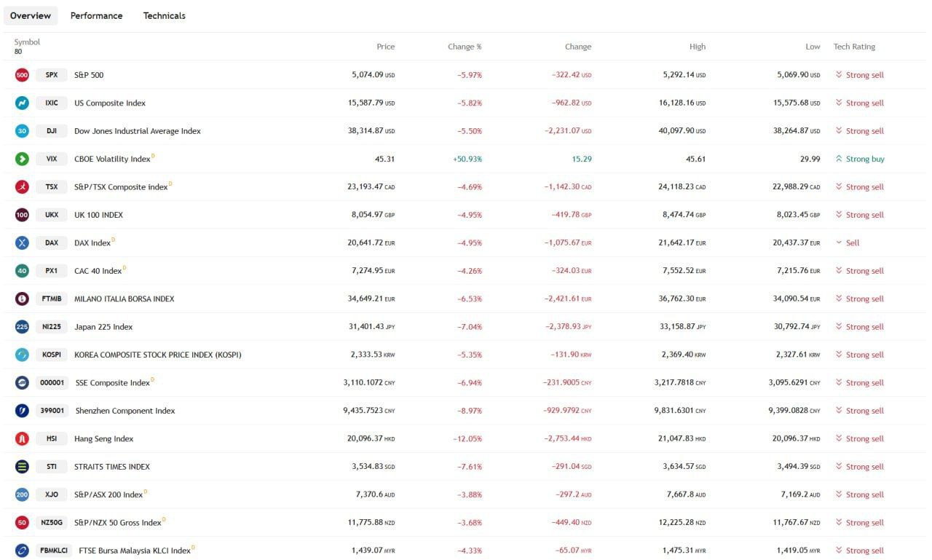This screenshot has height=560, width=932.
Task: Click the SPX ticker symbol badge
Action: coord(51,75)
